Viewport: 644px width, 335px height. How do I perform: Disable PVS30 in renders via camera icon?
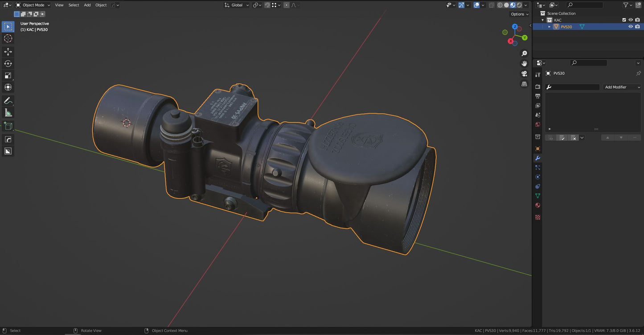pos(638,26)
